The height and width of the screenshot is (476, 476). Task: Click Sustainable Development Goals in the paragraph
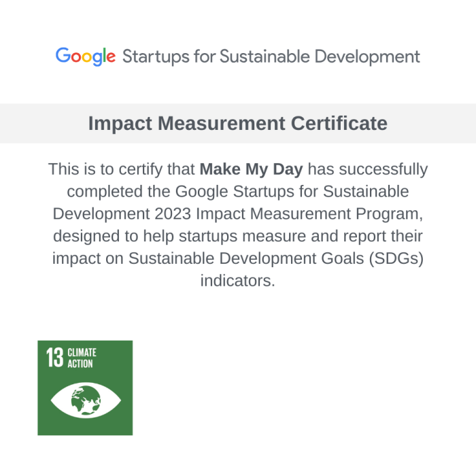coord(246,258)
